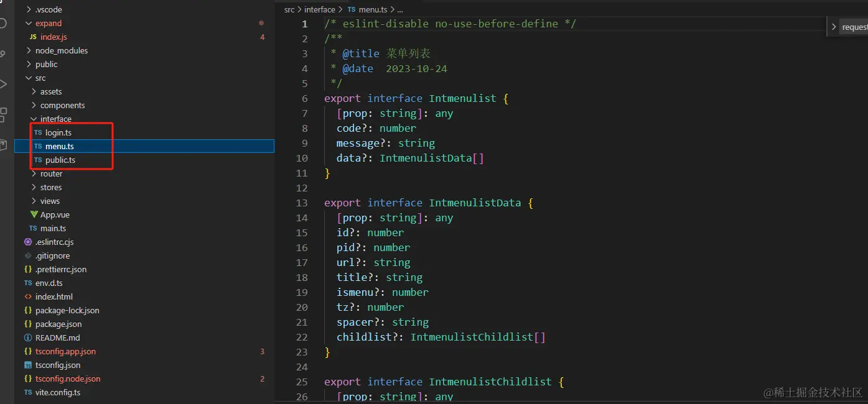Click the JS icon beside index.js
The width and height of the screenshot is (868, 404).
coord(33,37)
